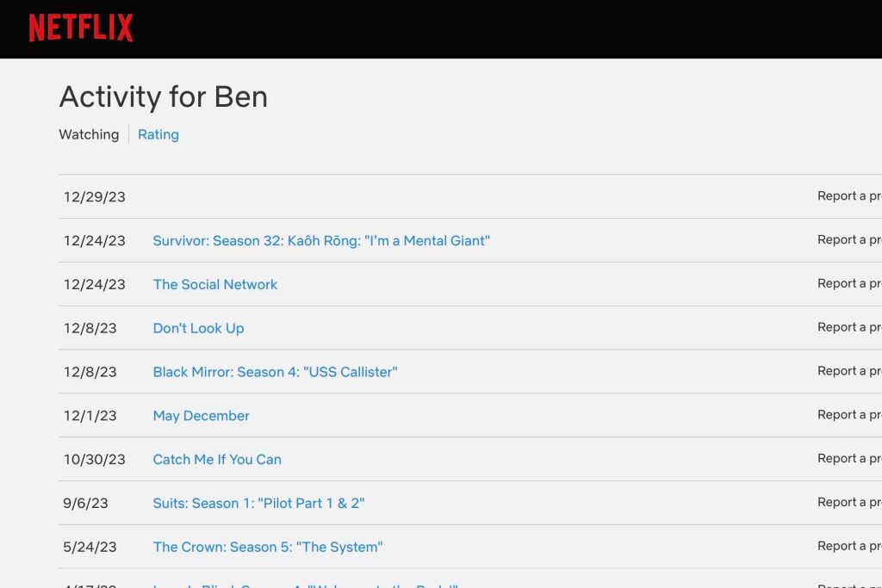Report a problem for Black Mirror entry
Image resolution: width=882 pixels, height=588 pixels.
pyautogui.click(x=849, y=371)
